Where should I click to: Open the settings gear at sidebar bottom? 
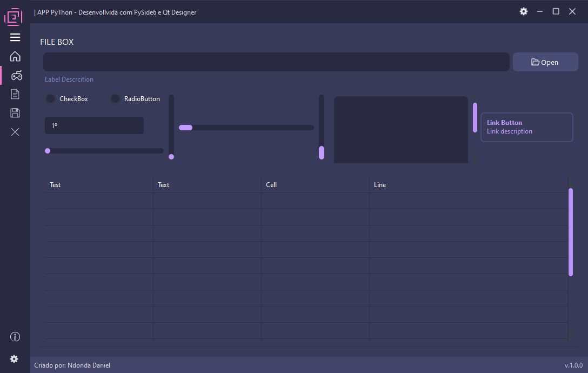click(14, 359)
